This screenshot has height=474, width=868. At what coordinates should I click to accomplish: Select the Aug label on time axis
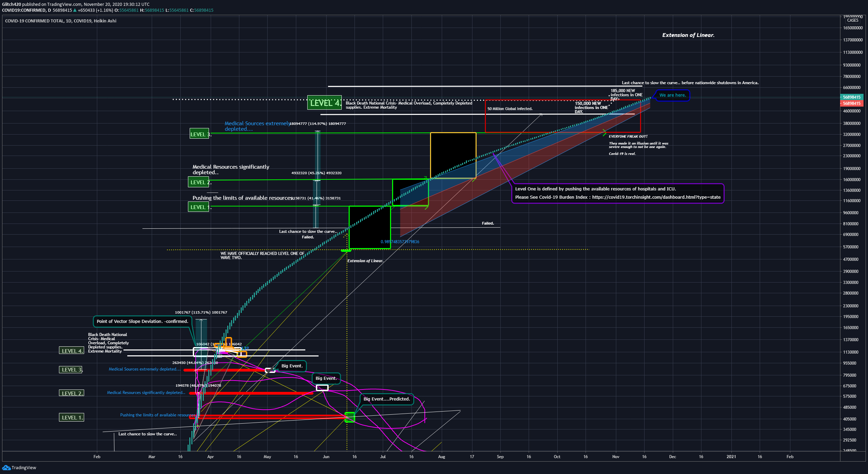coord(441,457)
